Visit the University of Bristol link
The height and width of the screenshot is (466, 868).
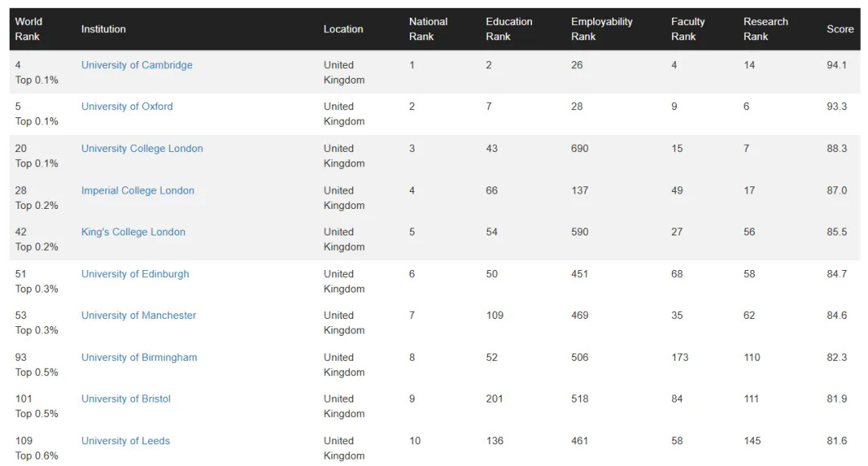(126, 399)
